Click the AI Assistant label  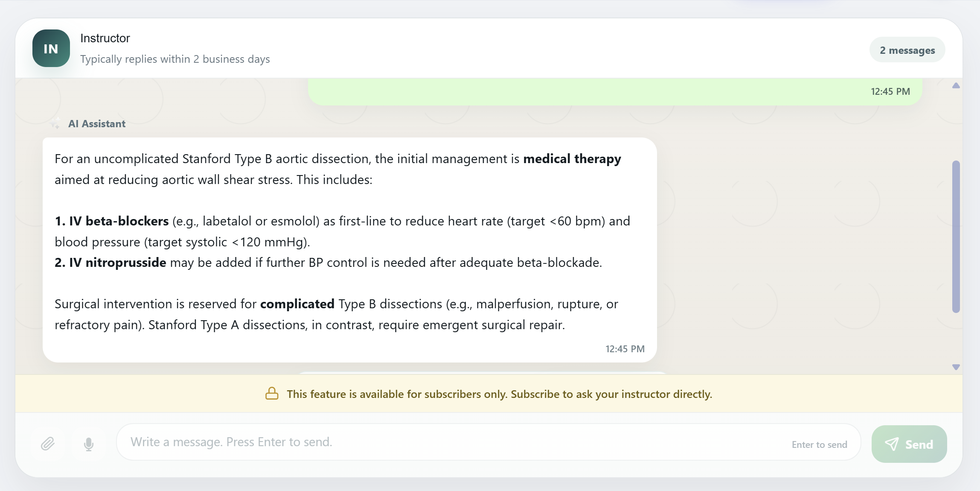[97, 124]
